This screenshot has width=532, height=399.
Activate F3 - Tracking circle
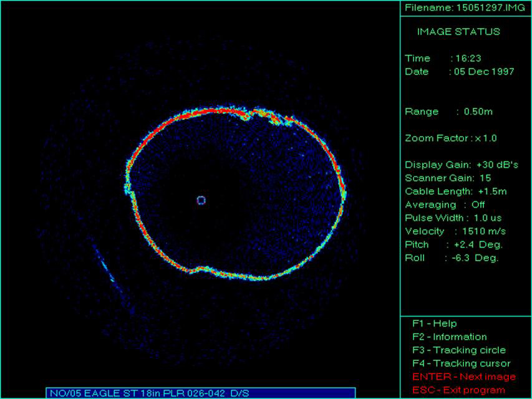459,350
